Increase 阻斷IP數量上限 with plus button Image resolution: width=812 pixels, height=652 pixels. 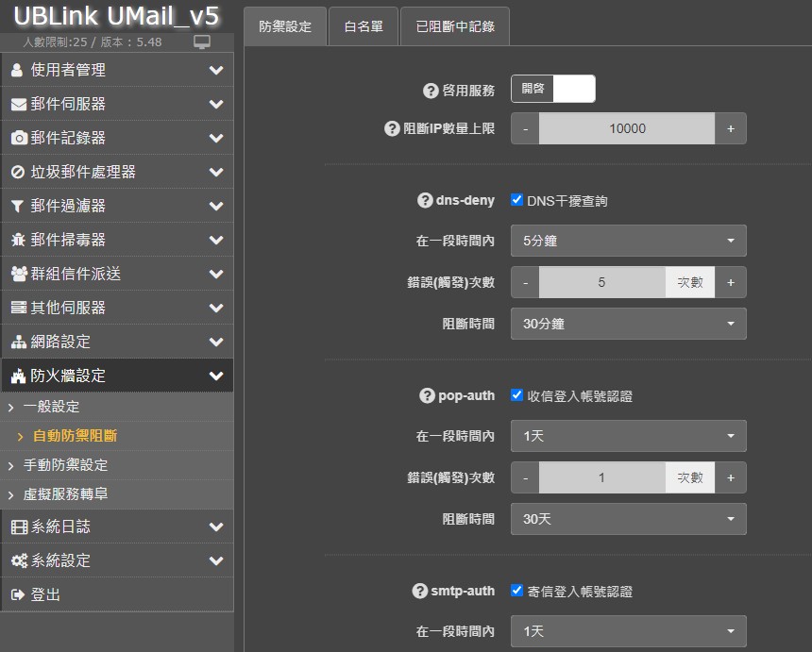click(730, 128)
